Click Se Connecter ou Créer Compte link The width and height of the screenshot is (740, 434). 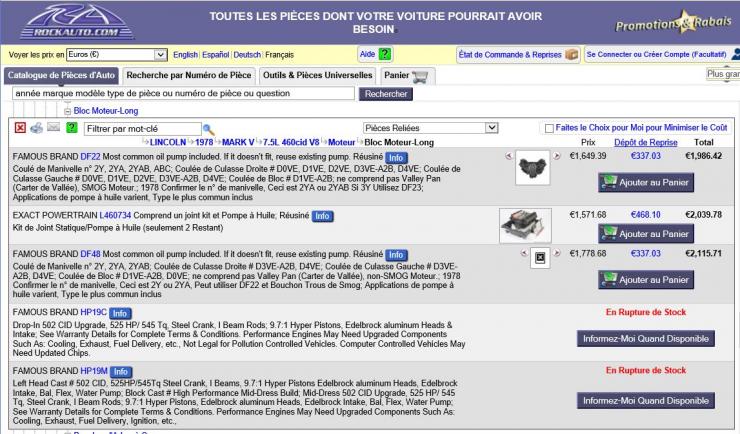coord(656,54)
